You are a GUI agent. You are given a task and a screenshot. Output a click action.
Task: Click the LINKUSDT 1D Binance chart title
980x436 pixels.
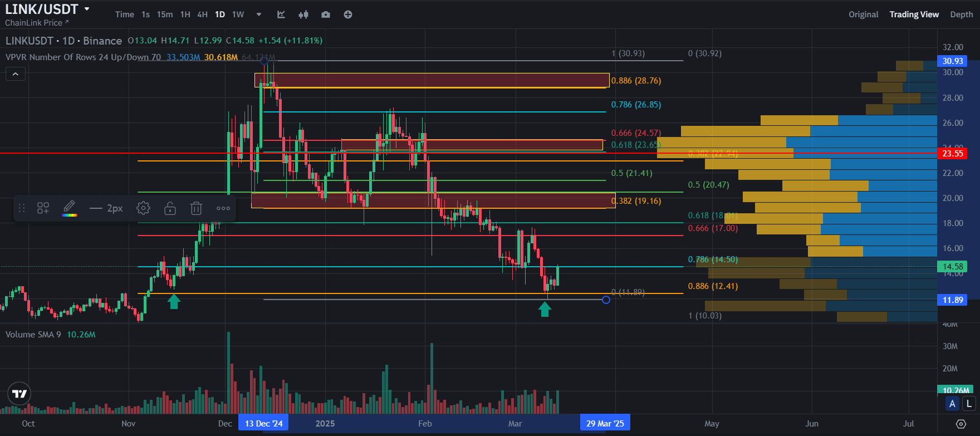(63, 41)
